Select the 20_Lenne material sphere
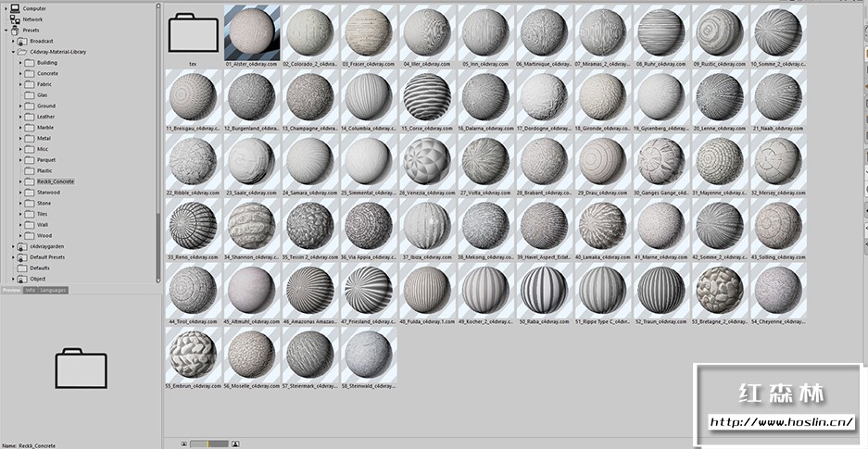This screenshot has height=449, width=868. click(719, 96)
